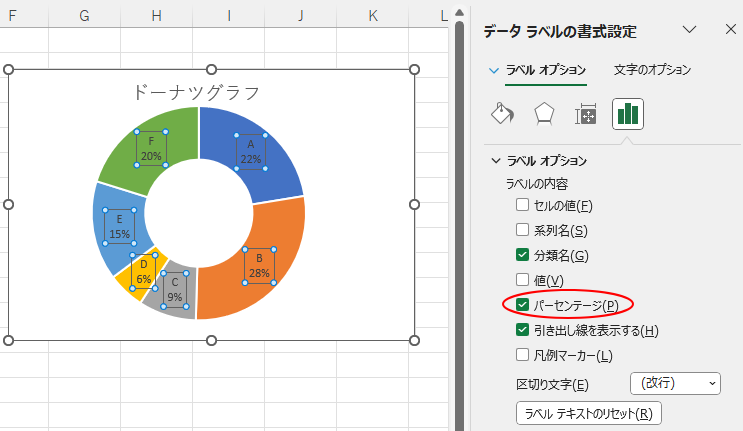Switch to 文字のオプション tab
This screenshot has width=743, height=431.
pyautogui.click(x=652, y=70)
